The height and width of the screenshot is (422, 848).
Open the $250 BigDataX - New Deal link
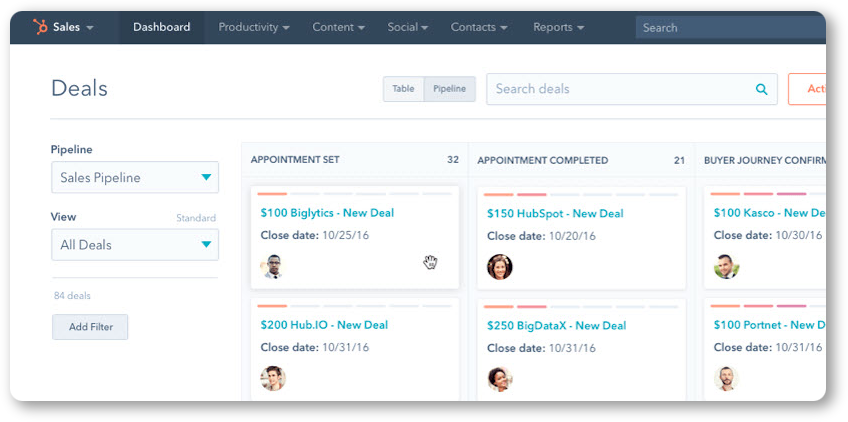(556, 325)
